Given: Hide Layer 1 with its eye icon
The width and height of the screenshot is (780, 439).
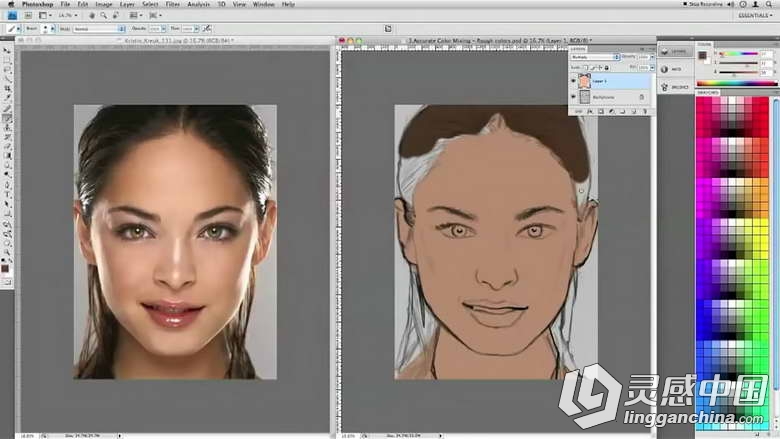Looking at the screenshot, I should coord(573,81).
